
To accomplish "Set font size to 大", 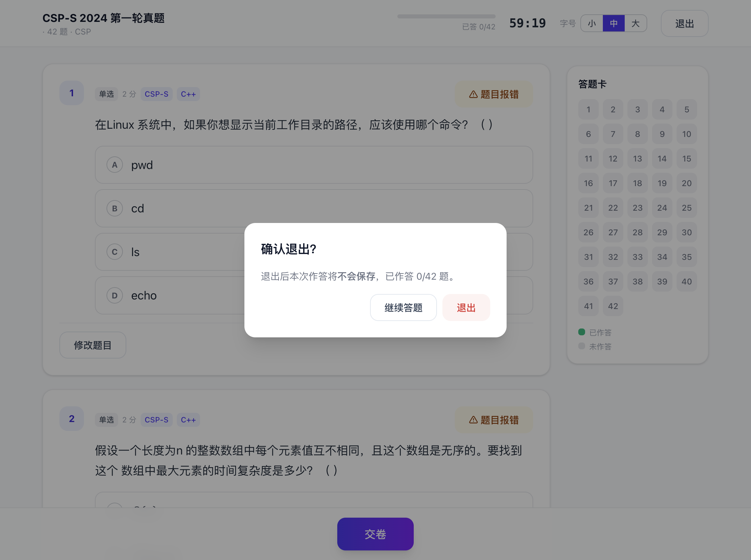I will coord(636,24).
